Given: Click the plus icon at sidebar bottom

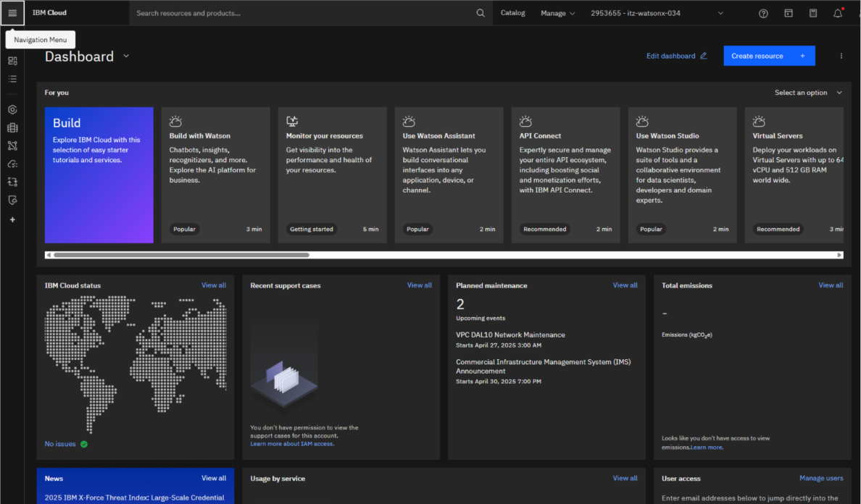Looking at the screenshot, I should (12, 220).
